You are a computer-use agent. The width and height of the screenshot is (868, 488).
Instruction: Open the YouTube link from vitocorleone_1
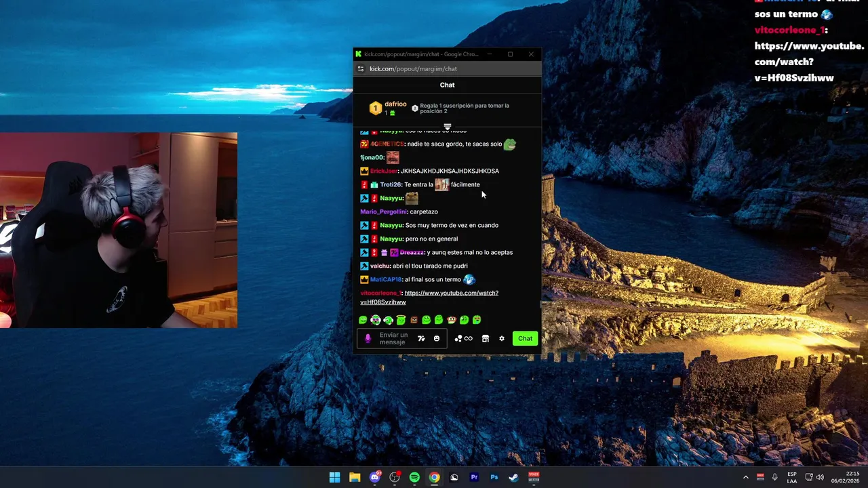point(429,298)
